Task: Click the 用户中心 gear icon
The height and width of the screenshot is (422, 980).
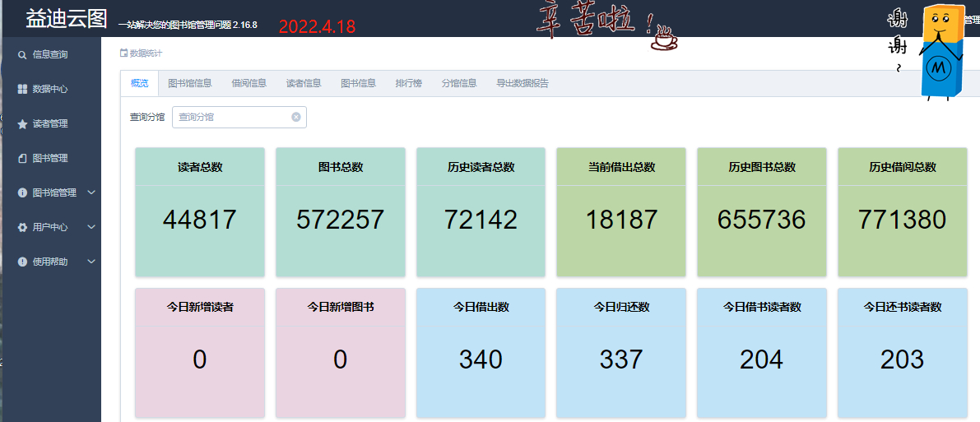Action: tap(22, 228)
